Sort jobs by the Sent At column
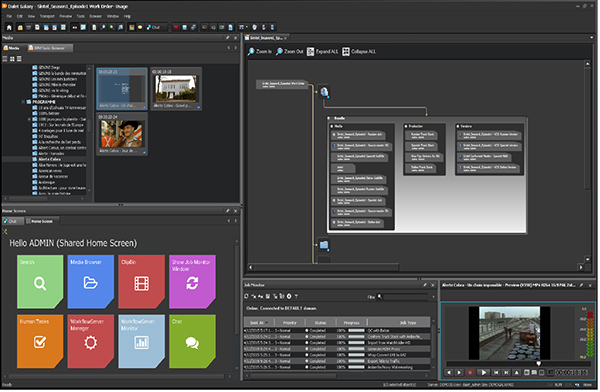This screenshot has height=392, width=600. 258,322
